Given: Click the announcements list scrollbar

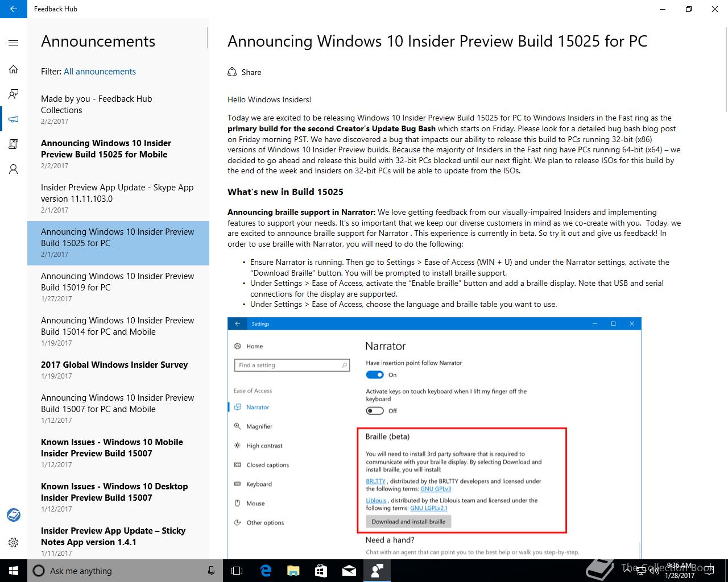Looking at the screenshot, I should (x=208, y=38).
